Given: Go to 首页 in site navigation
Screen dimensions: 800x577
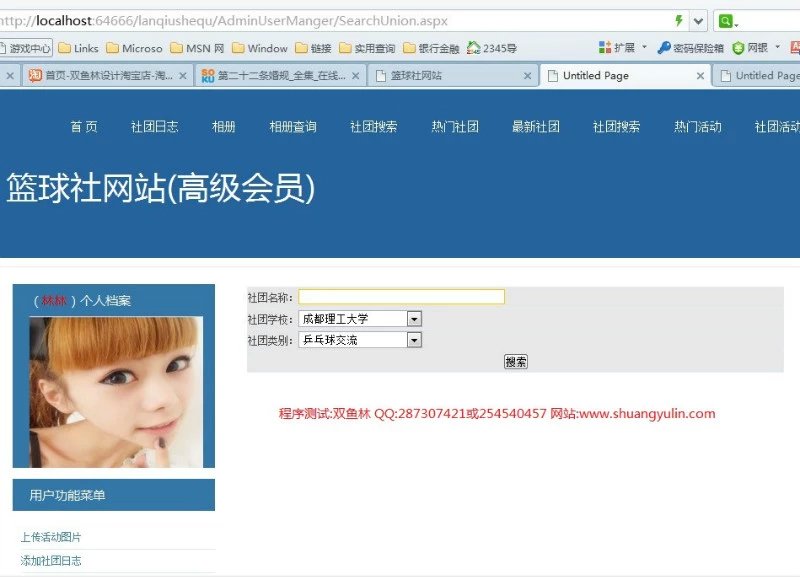Looking at the screenshot, I should (x=84, y=127).
